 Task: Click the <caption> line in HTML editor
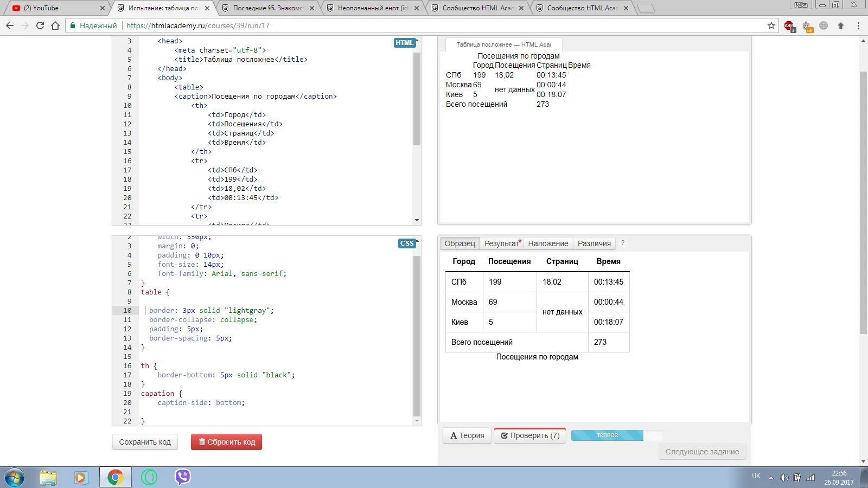[256, 97]
